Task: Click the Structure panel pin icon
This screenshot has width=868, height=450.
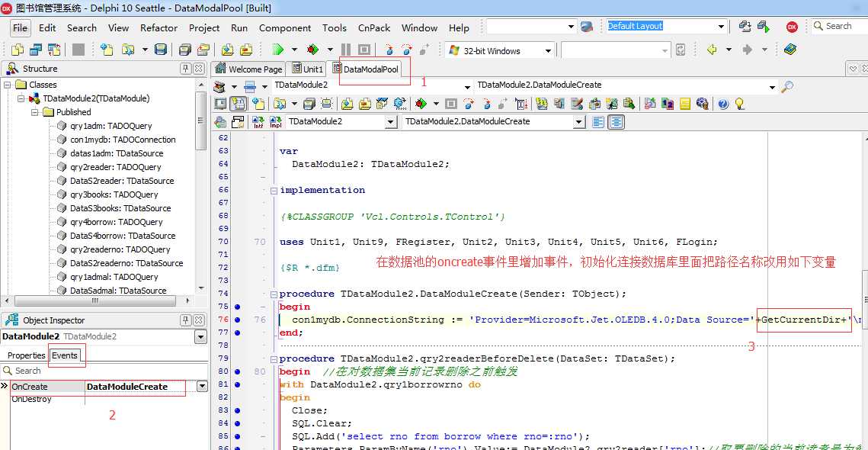Action: [x=186, y=69]
